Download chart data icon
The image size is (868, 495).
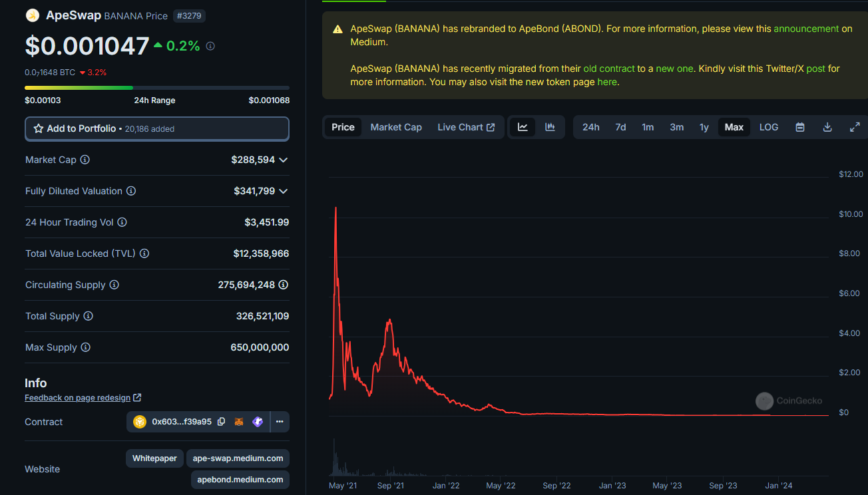point(827,127)
